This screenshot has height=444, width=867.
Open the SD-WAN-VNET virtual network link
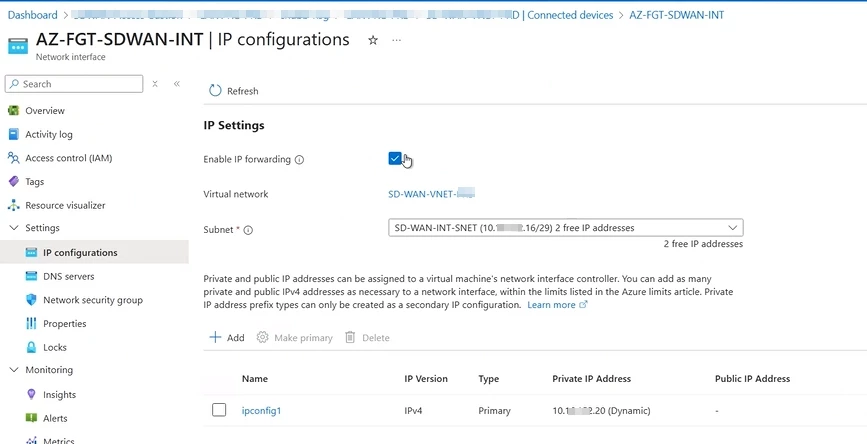(x=431, y=194)
